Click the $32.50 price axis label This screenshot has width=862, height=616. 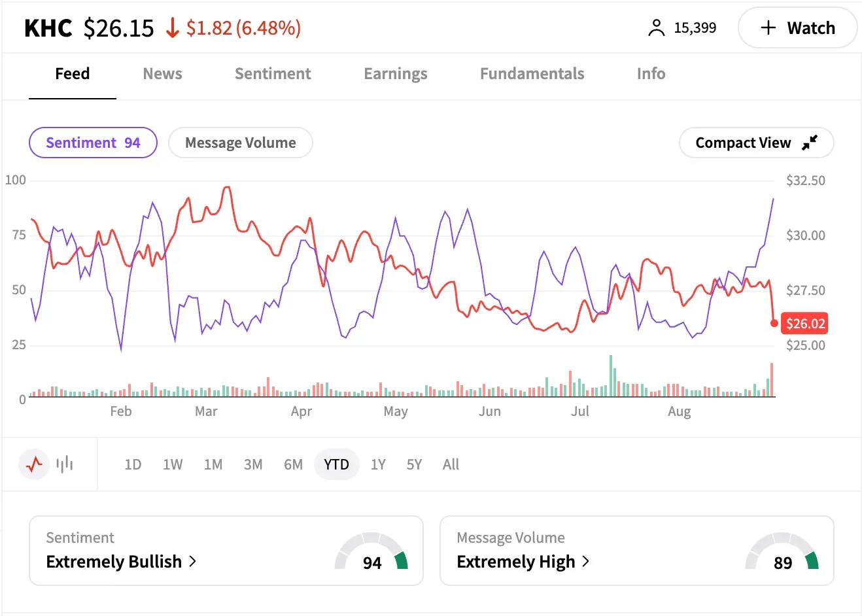click(x=805, y=180)
